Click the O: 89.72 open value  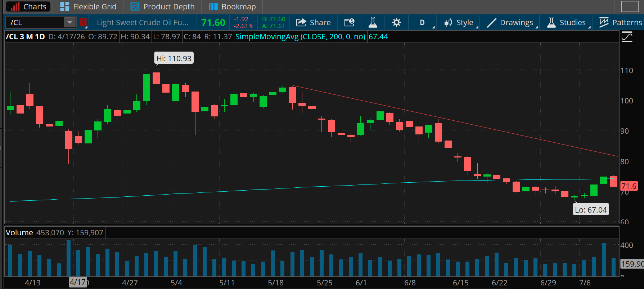tap(103, 36)
